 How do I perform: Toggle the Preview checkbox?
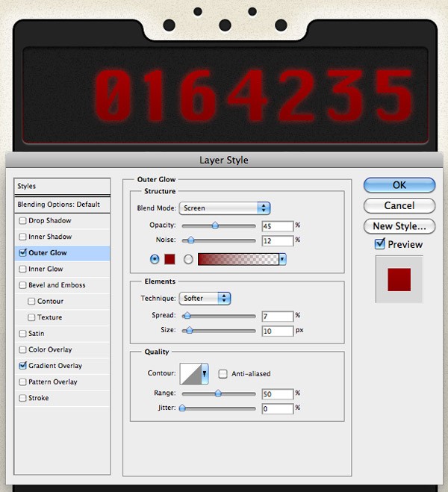coord(379,244)
